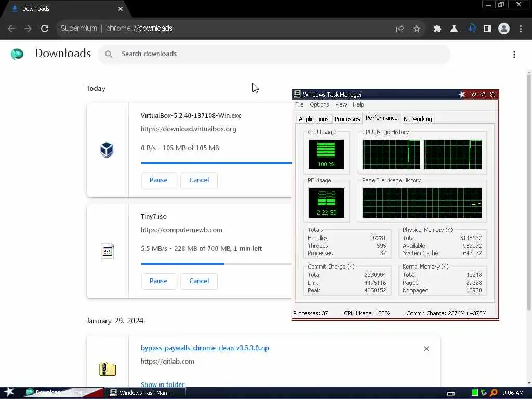Open the Chrome Labs flask icon
This screenshot has height=399, width=532.
[454, 29]
